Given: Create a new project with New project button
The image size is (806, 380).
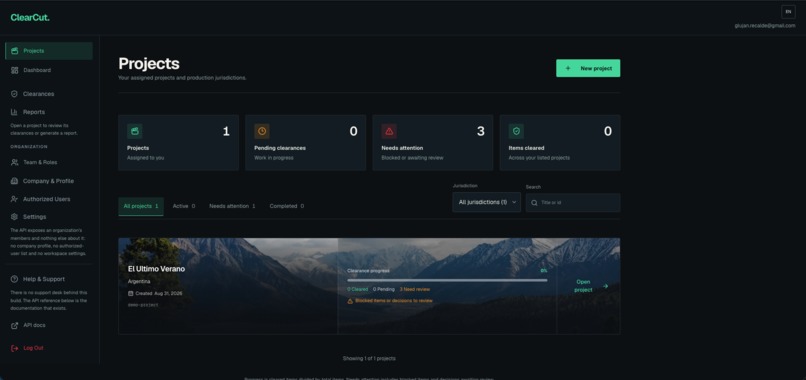Looking at the screenshot, I should [x=588, y=68].
